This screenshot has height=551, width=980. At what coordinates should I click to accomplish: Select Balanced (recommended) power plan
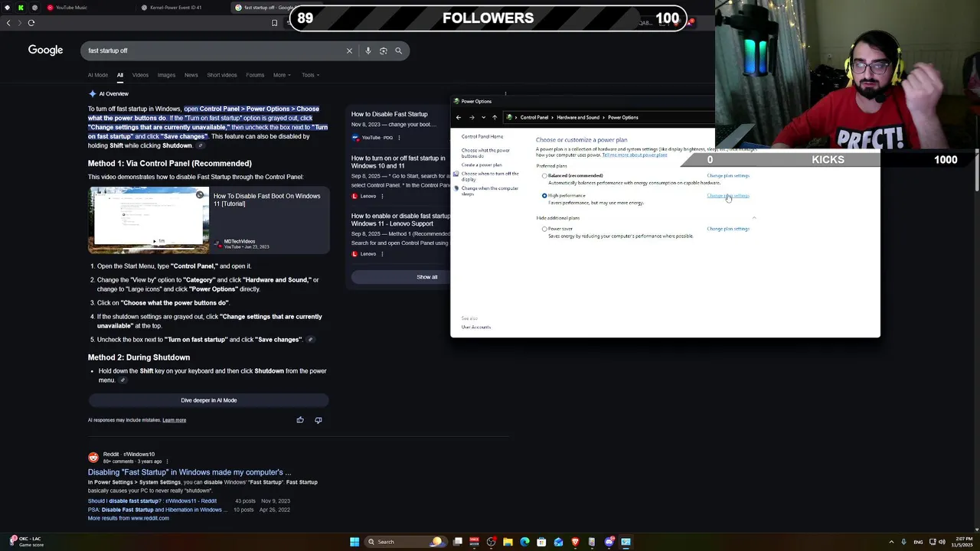(x=544, y=176)
